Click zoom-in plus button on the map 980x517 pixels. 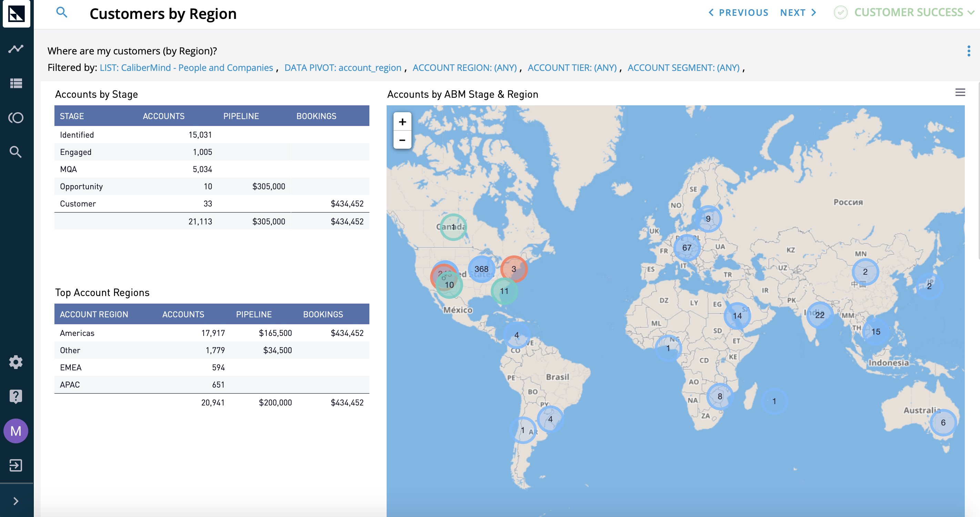(402, 122)
